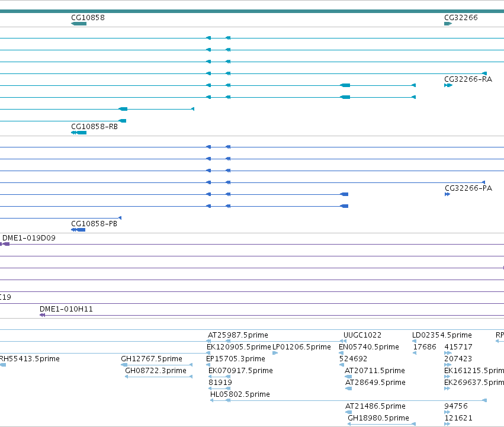The width and height of the screenshot is (504, 427).
Task: Click the CG10858-PB label
Action: pyautogui.click(x=94, y=224)
